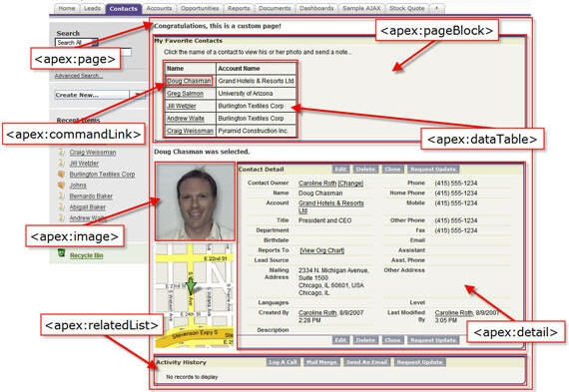The image size is (569, 392).
Task: Click the University of Arizona table cell
Action: 257,93
